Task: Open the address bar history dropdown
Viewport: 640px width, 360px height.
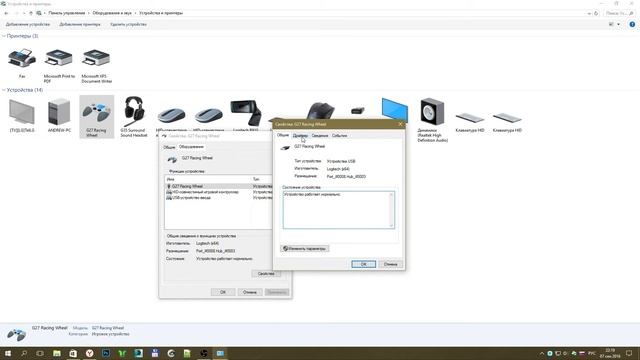Action: [x=589, y=13]
